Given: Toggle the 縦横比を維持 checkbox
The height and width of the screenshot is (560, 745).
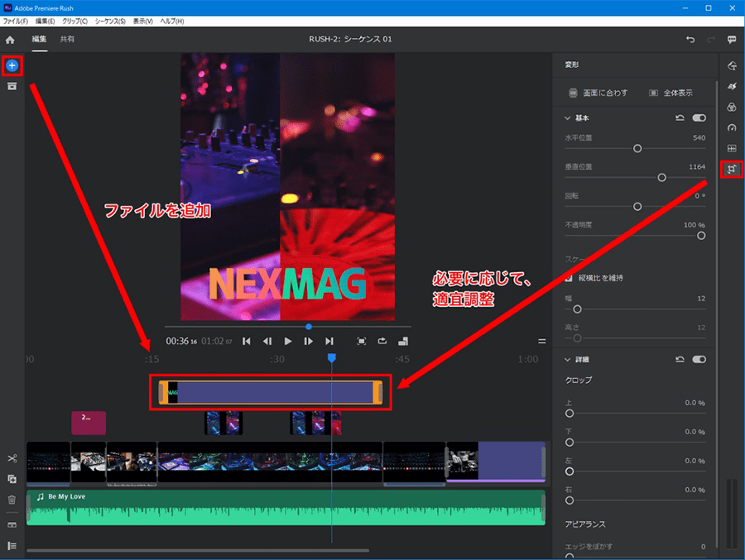Looking at the screenshot, I should click(569, 278).
